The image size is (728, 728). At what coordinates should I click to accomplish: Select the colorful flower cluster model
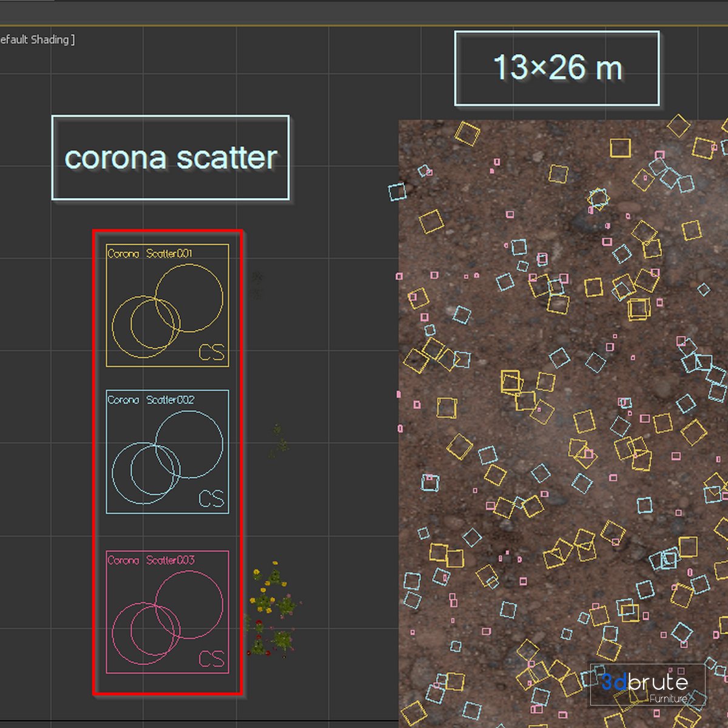[272, 609]
